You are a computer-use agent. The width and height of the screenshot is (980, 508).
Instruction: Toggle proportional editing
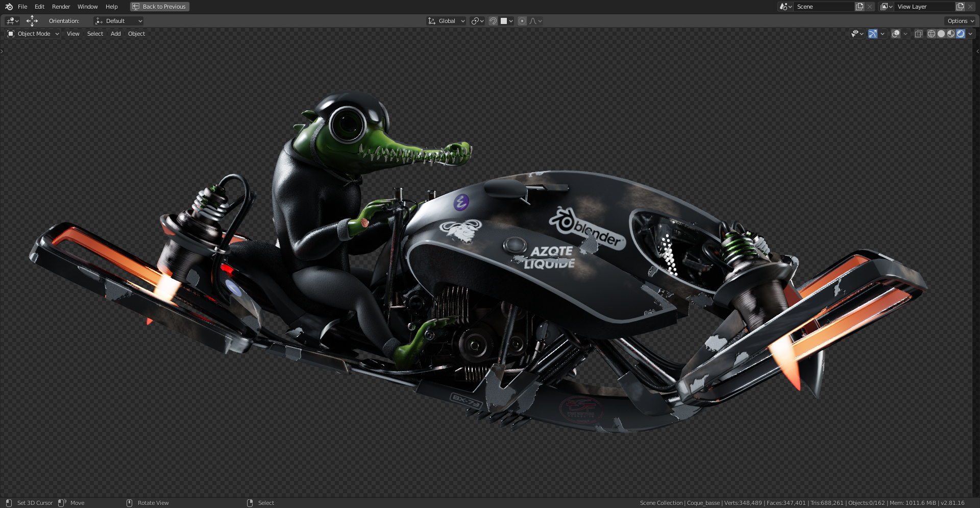point(522,21)
